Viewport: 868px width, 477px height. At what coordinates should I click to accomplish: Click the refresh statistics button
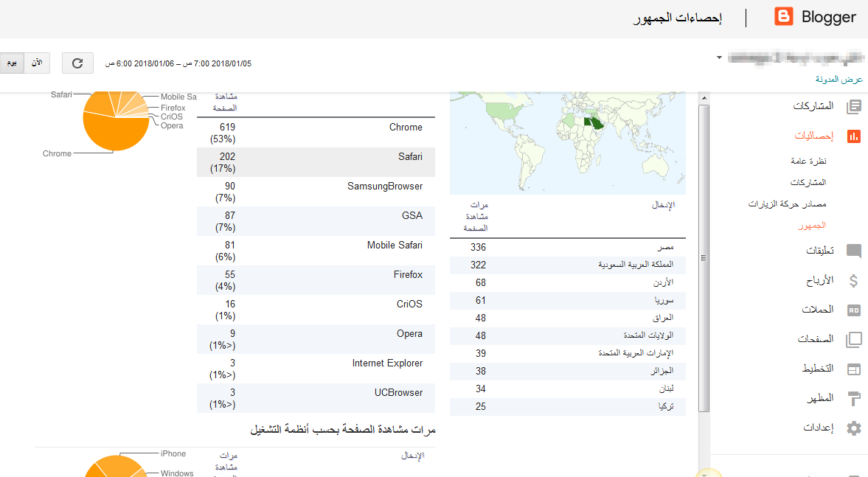[77, 63]
